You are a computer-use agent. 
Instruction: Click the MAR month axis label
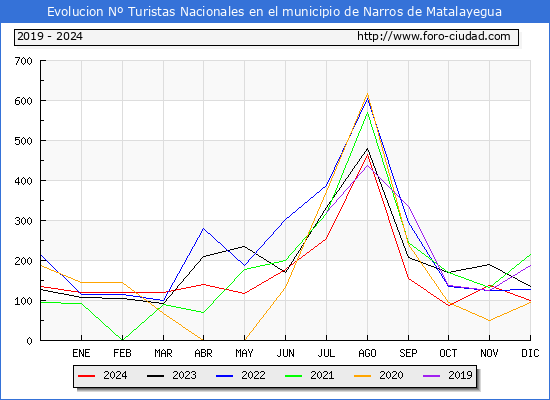point(163,353)
